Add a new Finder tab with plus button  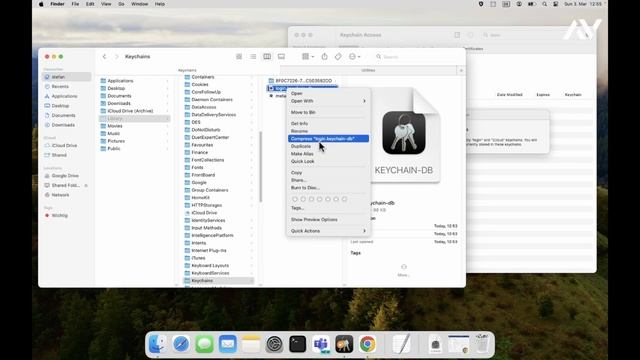(461, 71)
